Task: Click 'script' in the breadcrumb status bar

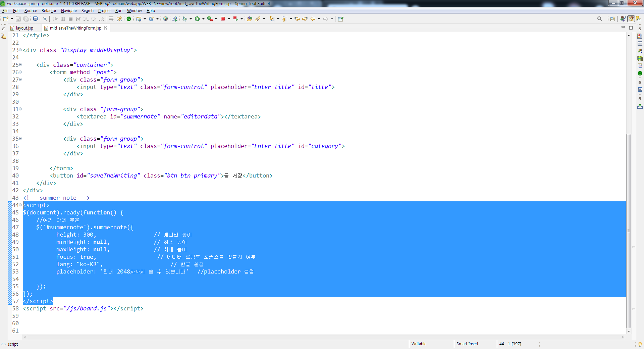Action: [x=13, y=344]
